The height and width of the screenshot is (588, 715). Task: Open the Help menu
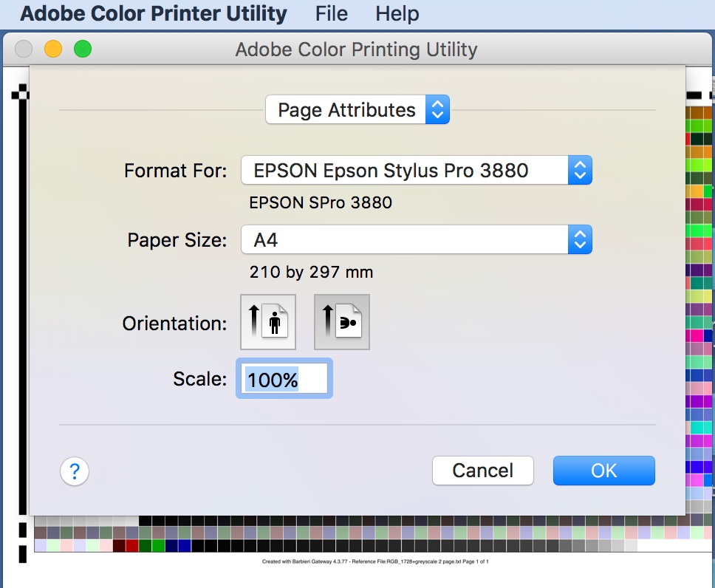pos(397,13)
